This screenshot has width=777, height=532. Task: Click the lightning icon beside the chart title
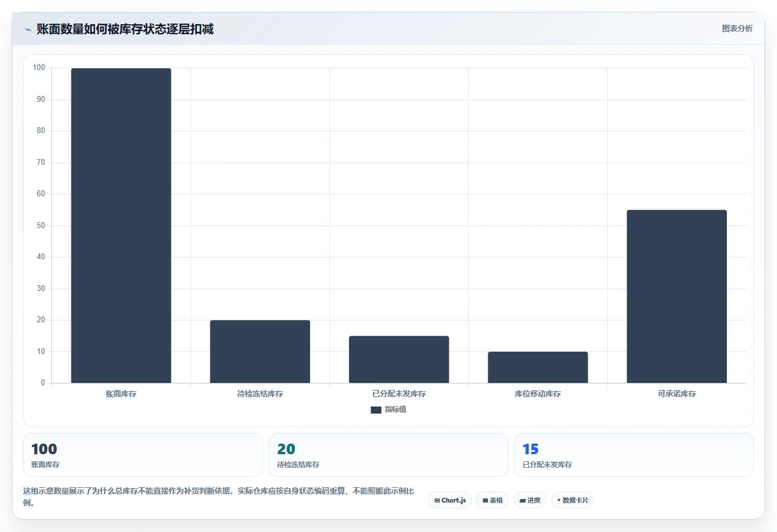point(28,29)
